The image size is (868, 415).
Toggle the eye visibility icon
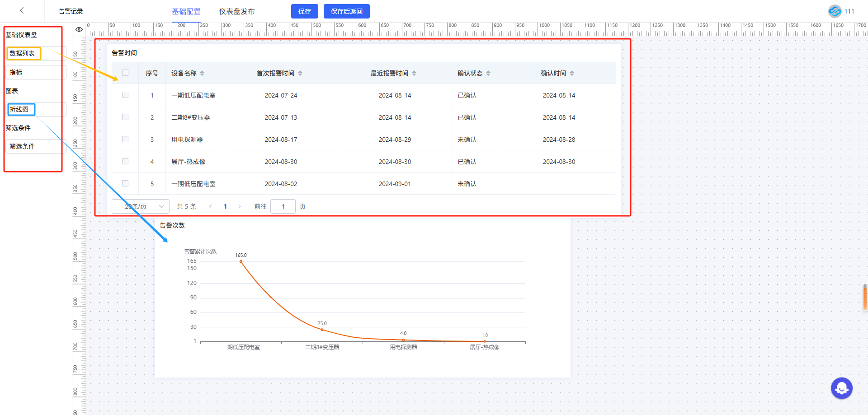(x=79, y=29)
